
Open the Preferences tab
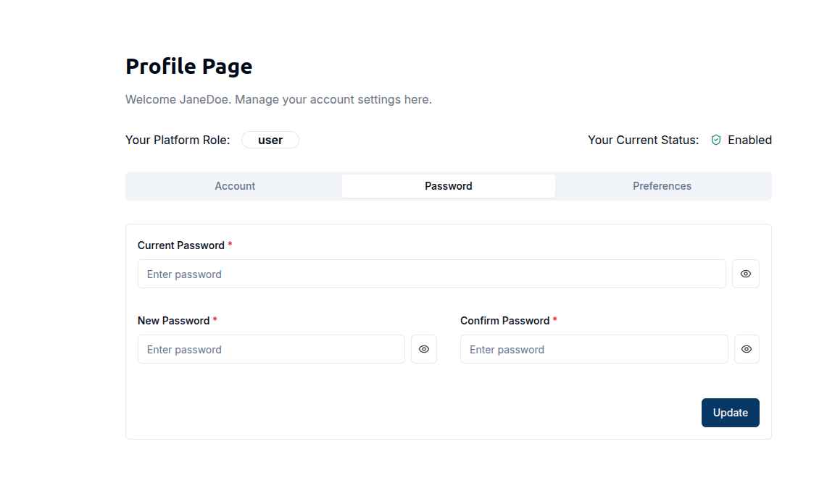point(662,186)
